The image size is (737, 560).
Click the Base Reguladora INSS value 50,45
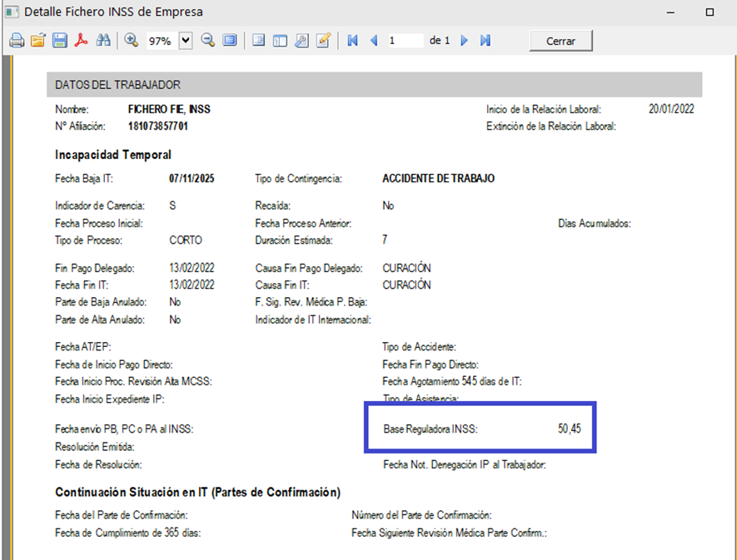[570, 429]
